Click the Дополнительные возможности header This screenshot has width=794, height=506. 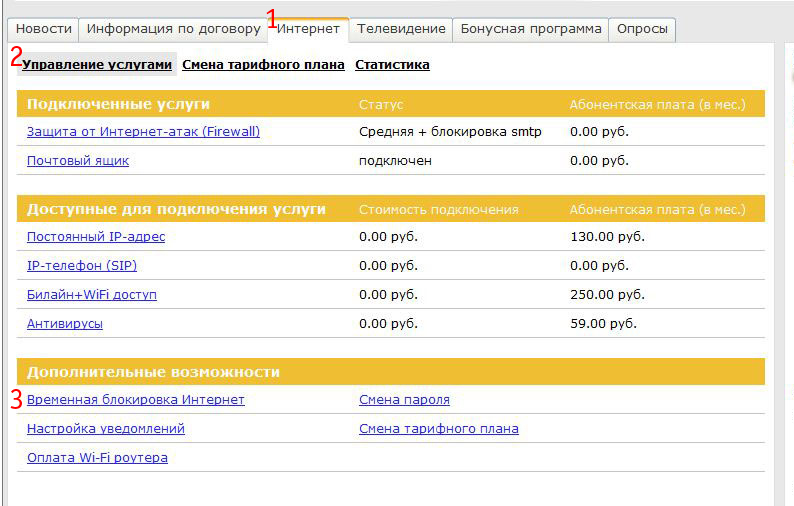click(x=153, y=372)
